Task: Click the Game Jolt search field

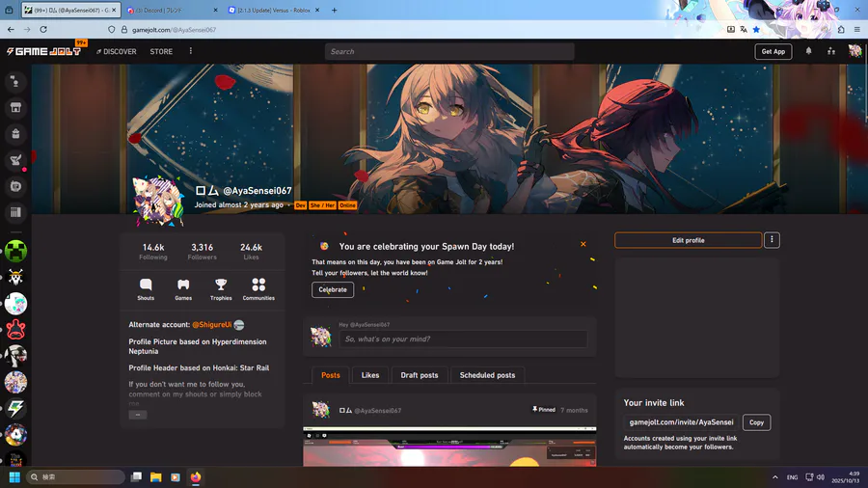Action: 449,51
